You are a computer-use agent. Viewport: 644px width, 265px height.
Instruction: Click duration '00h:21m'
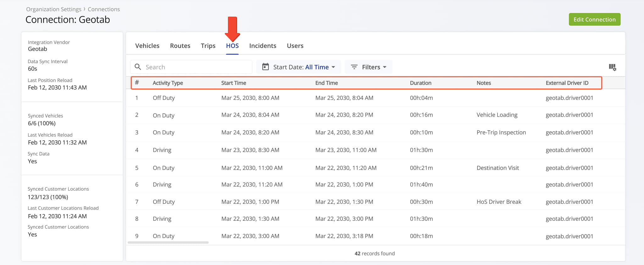click(x=421, y=168)
